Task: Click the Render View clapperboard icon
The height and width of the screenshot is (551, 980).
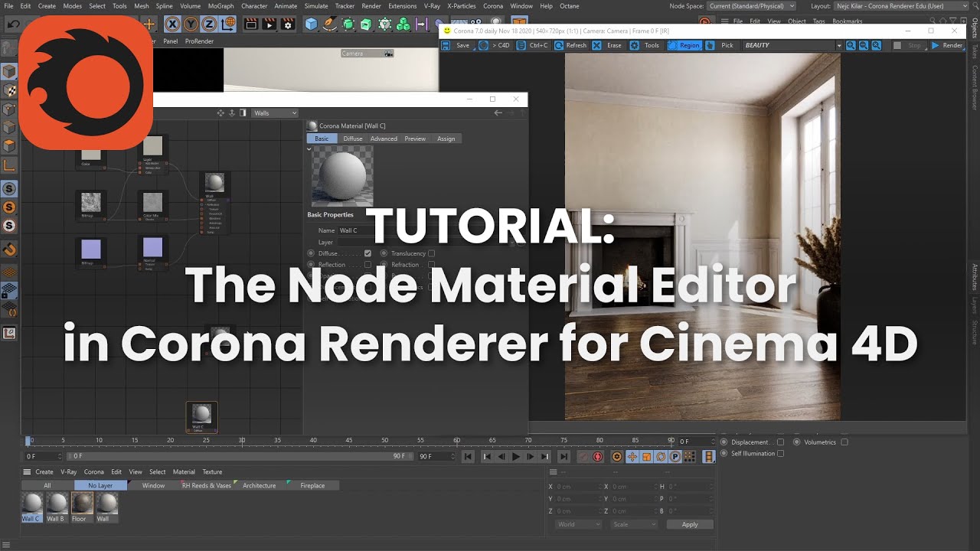Action: [x=250, y=24]
